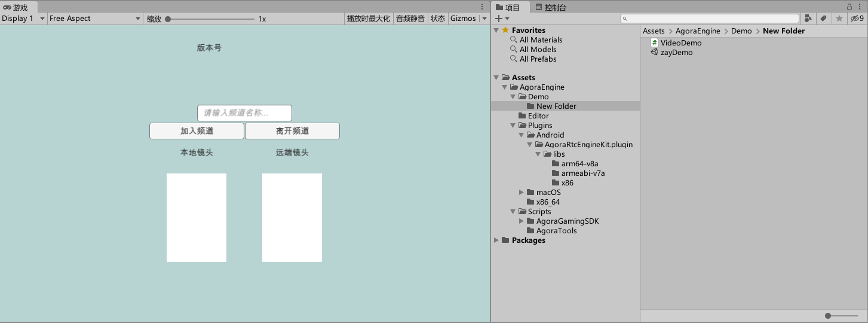Expand the macOS folder
This screenshot has height=323, width=868.
522,192
